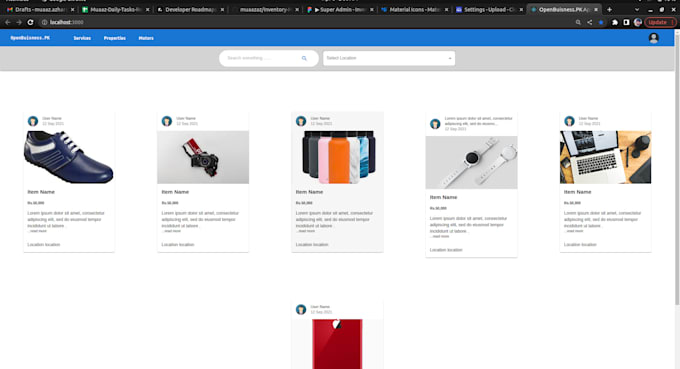Close the Drafts mail tab
The height and width of the screenshot is (369, 680).
point(72,9)
